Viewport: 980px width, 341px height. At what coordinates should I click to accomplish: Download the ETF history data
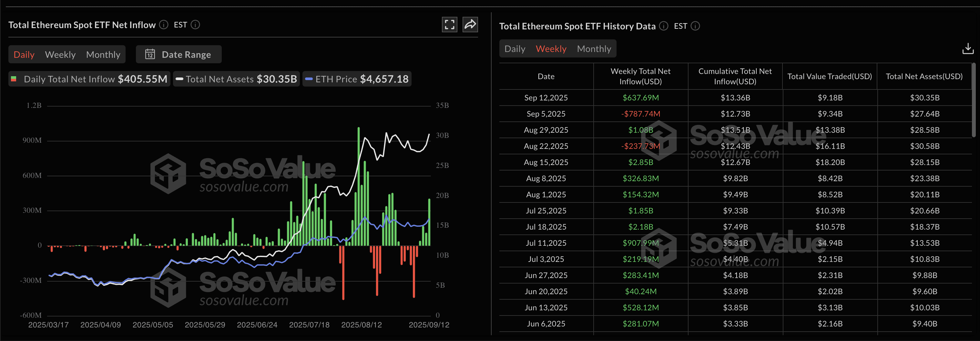pos(968,48)
